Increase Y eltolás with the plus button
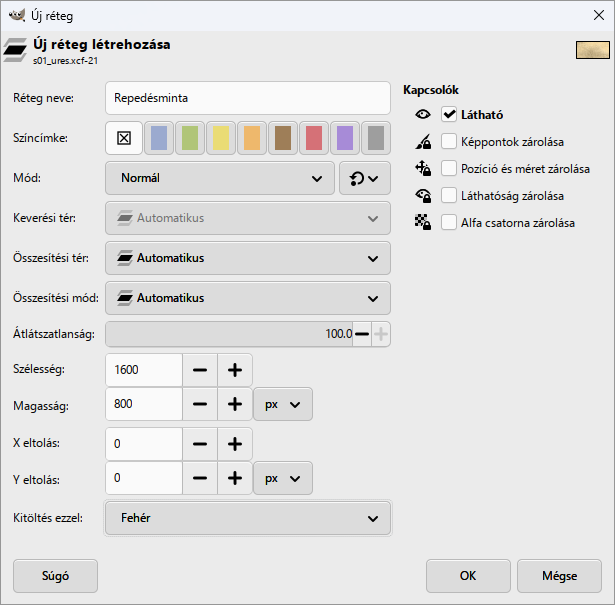Viewport: 615px width, 605px height. coord(235,478)
